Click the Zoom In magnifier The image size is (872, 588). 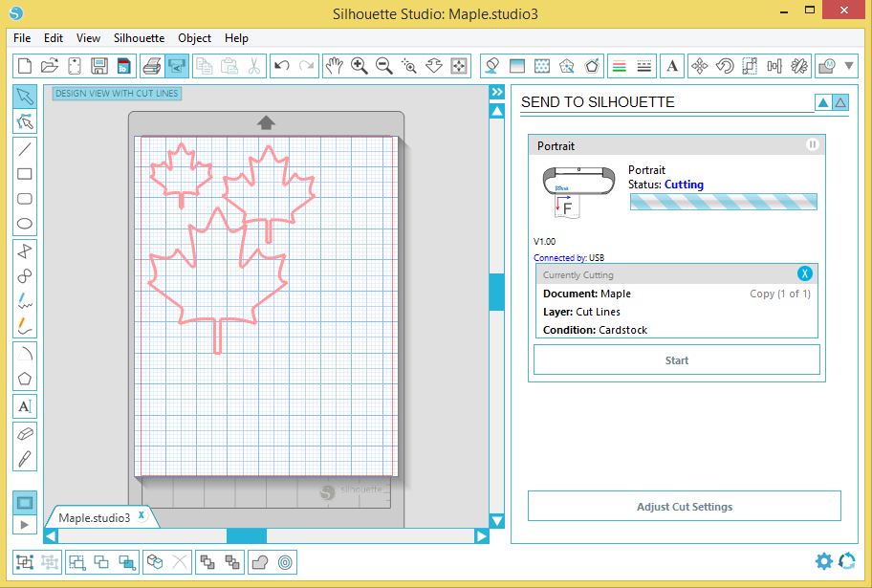coord(360,66)
